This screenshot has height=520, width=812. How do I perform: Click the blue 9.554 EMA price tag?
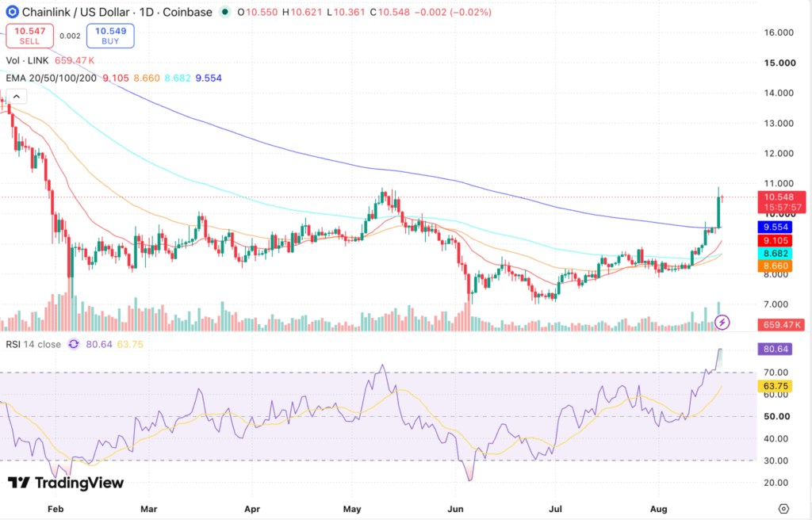775,227
